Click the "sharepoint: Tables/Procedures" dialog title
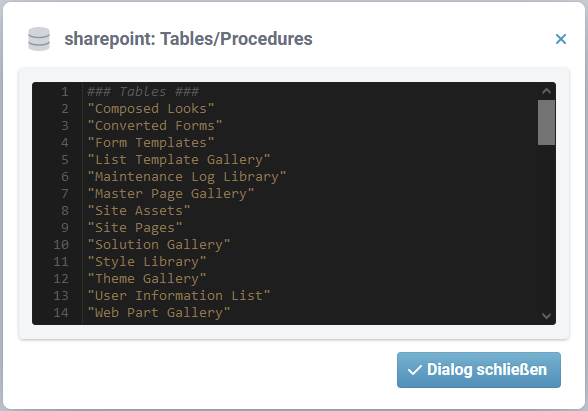 (x=188, y=39)
